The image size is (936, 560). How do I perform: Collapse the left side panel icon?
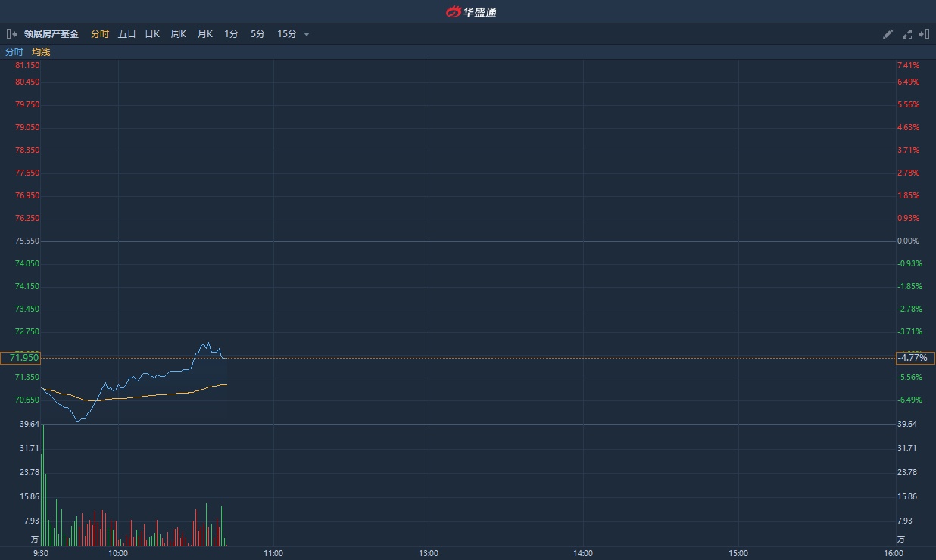click(11, 34)
